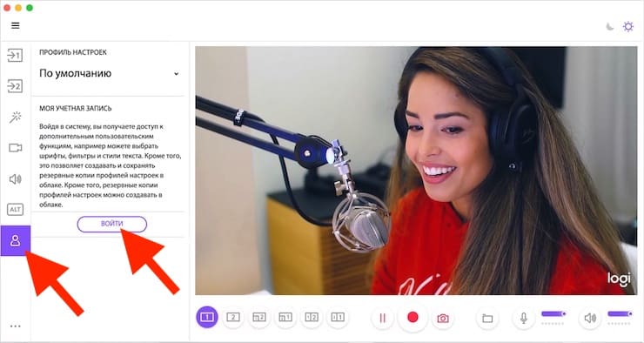The height and width of the screenshot is (343, 644).
Task: Adjust the microphone volume slider
Action: pyautogui.click(x=553, y=313)
